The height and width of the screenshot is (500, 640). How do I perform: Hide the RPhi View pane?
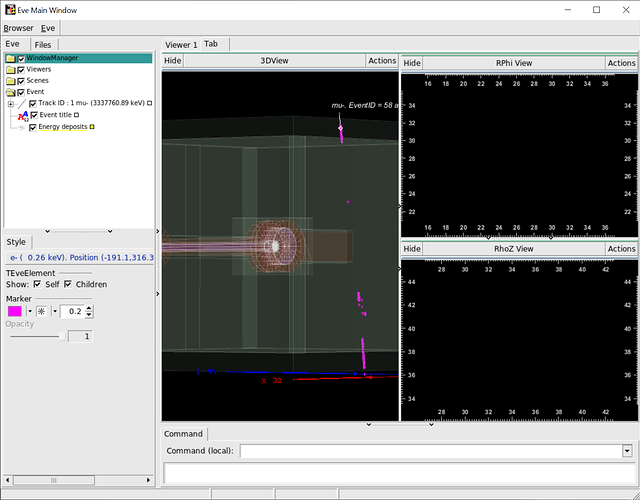[x=412, y=63]
